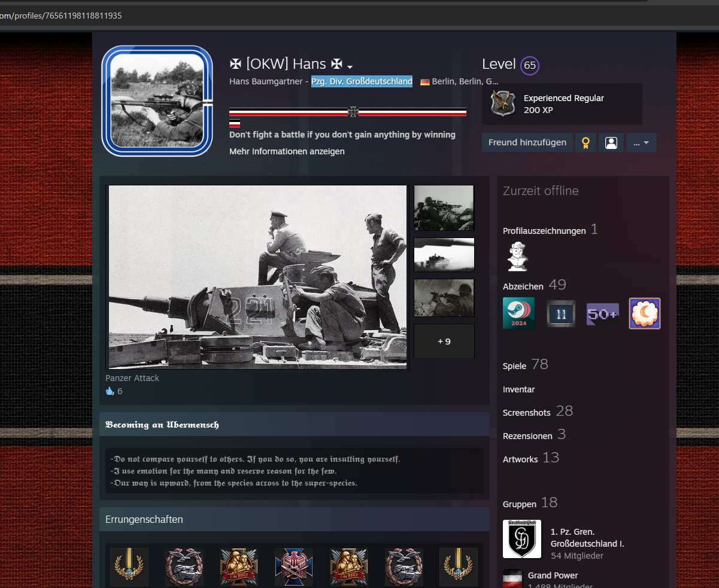Click the +9 more artworks thumbnail
The height and width of the screenshot is (588, 719).
coord(444,341)
